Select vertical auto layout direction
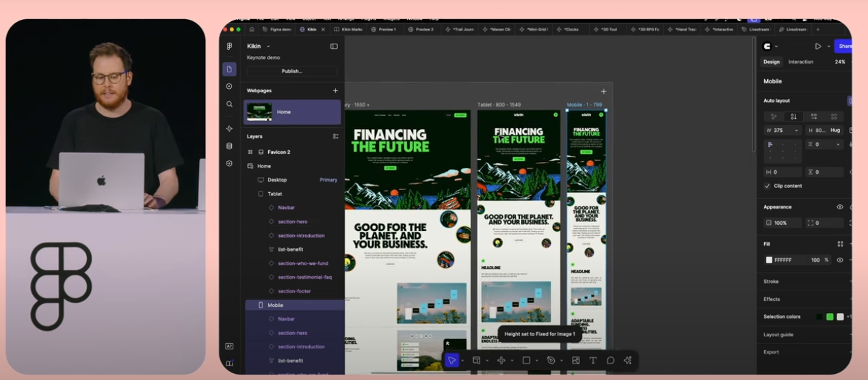The image size is (868, 380). point(793,117)
